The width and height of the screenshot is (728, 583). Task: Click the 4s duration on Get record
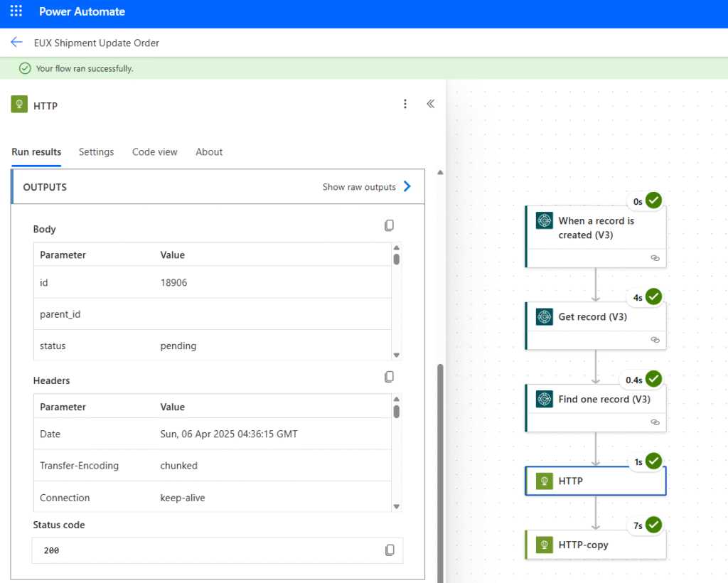pyautogui.click(x=638, y=297)
